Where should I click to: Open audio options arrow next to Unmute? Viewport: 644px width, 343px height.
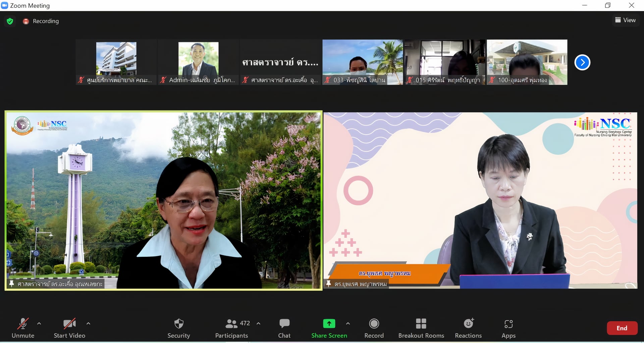39,324
